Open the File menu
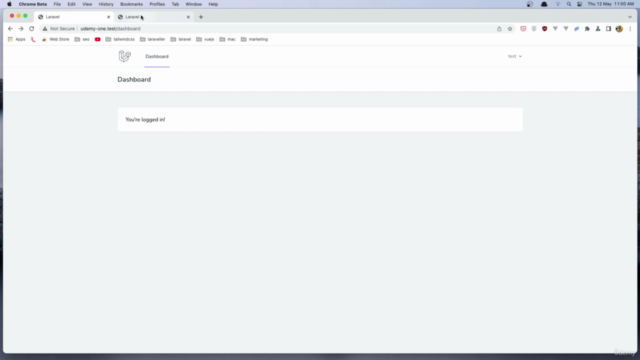 point(57,4)
